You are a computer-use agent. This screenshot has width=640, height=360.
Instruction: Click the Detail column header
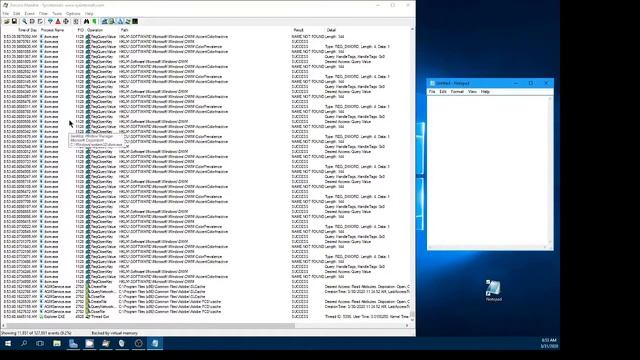tap(331, 30)
